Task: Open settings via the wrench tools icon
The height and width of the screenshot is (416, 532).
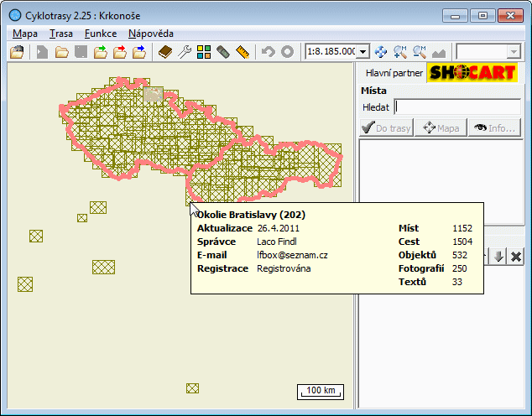Action: [x=185, y=52]
